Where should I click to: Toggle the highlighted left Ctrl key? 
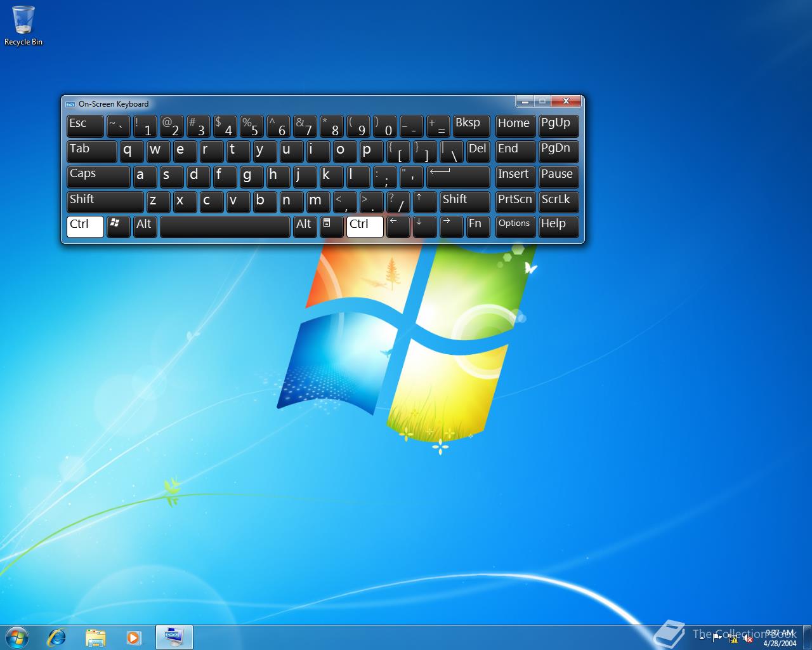click(x=85, y=227)
